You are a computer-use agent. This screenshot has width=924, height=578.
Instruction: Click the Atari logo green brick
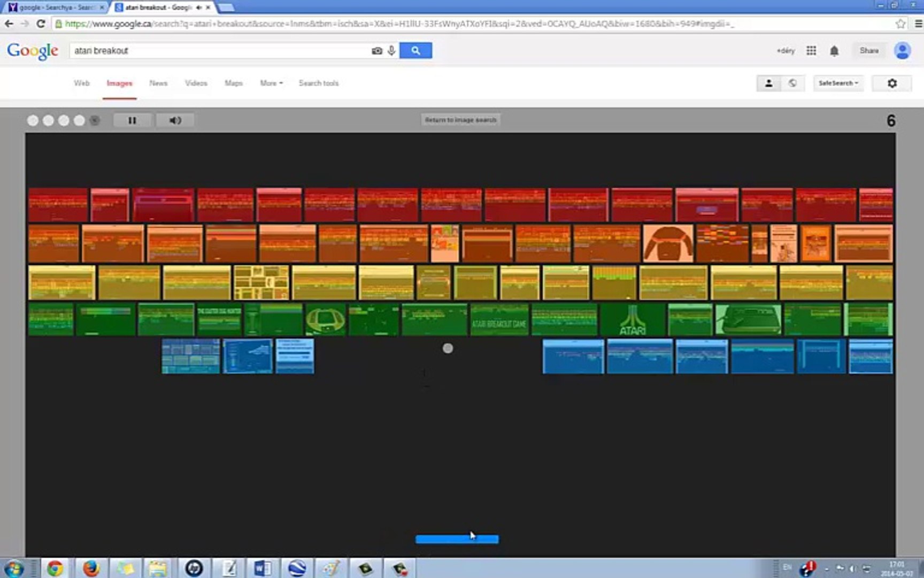tap(633, 320)
